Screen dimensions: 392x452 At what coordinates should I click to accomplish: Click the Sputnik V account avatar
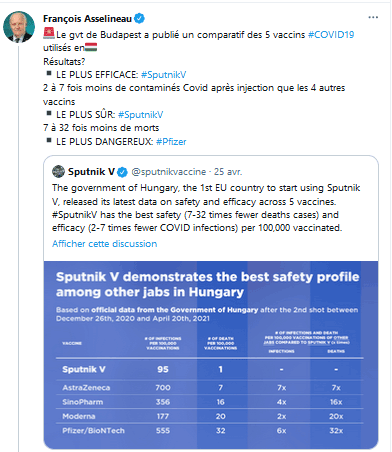(58, 172)
